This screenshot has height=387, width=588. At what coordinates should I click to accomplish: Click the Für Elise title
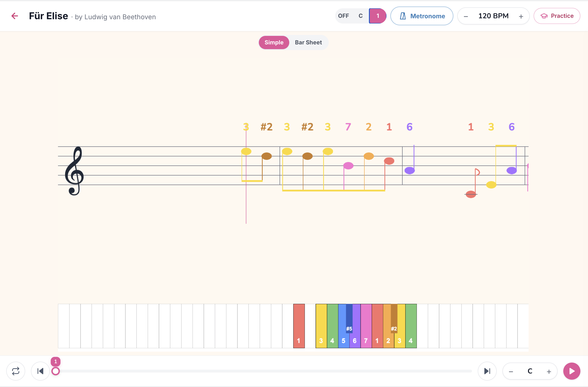tap(48, 16)
